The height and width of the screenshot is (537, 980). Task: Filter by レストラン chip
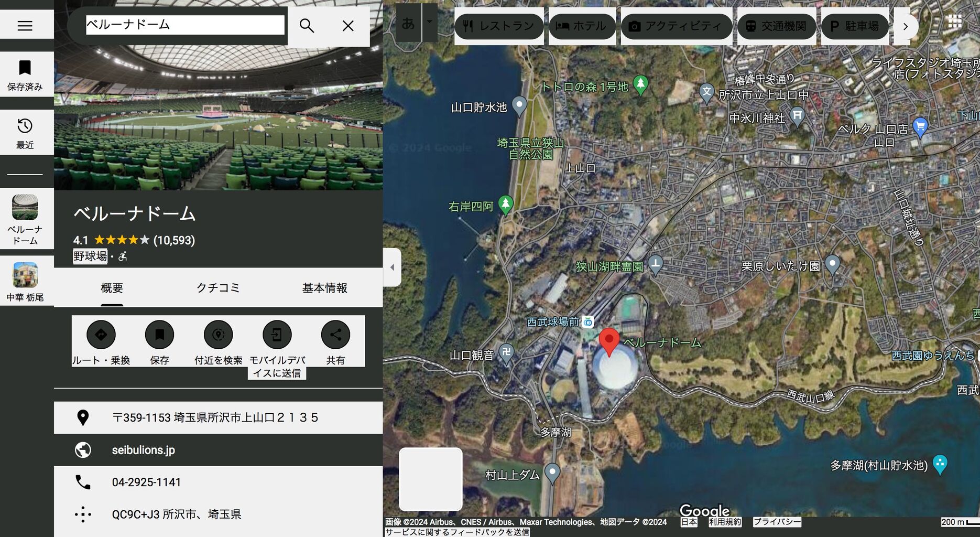[499, 26]
